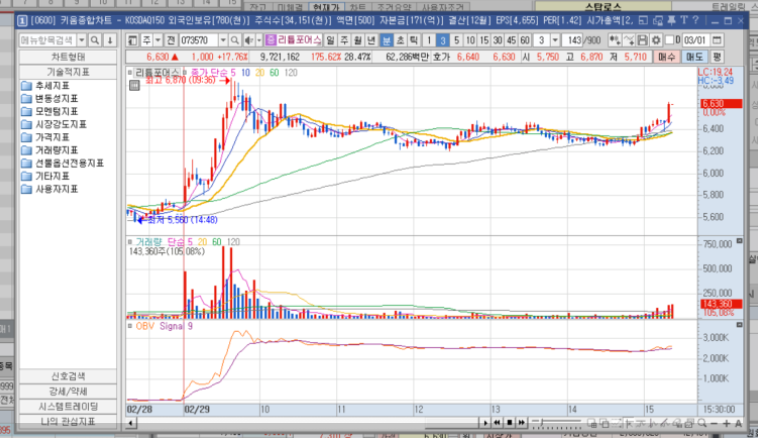This screenshot has height=438, width=758.
Task: Choose the 5 minute interval
Action: click(x=456, y=40)
